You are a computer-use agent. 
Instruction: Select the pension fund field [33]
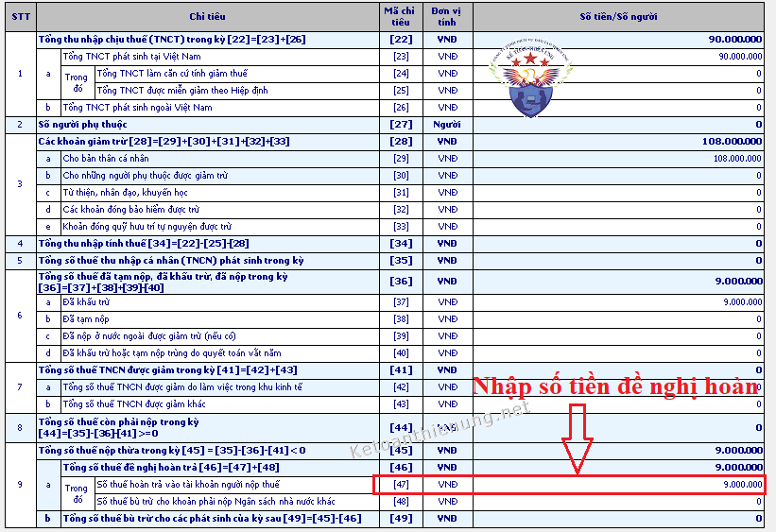(618, 227)
